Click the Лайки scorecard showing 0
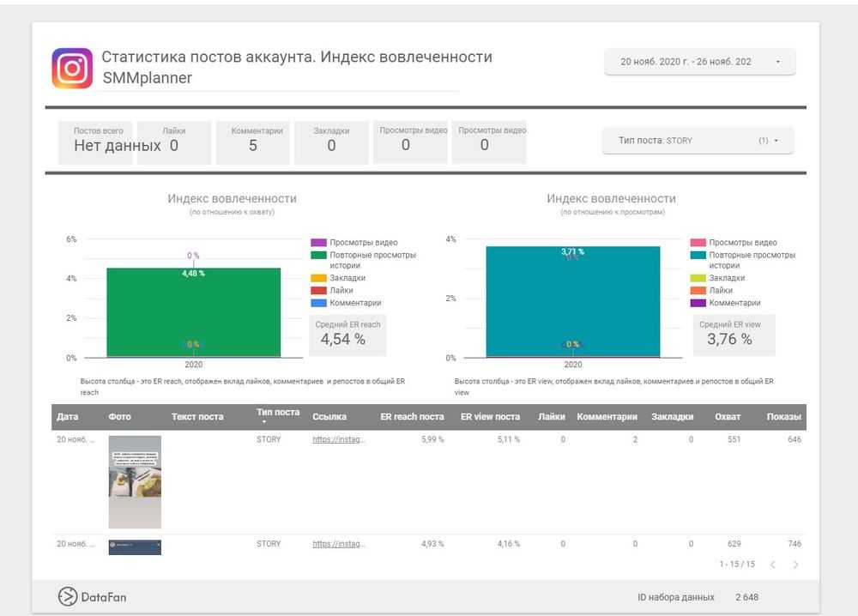 (174, 142)
